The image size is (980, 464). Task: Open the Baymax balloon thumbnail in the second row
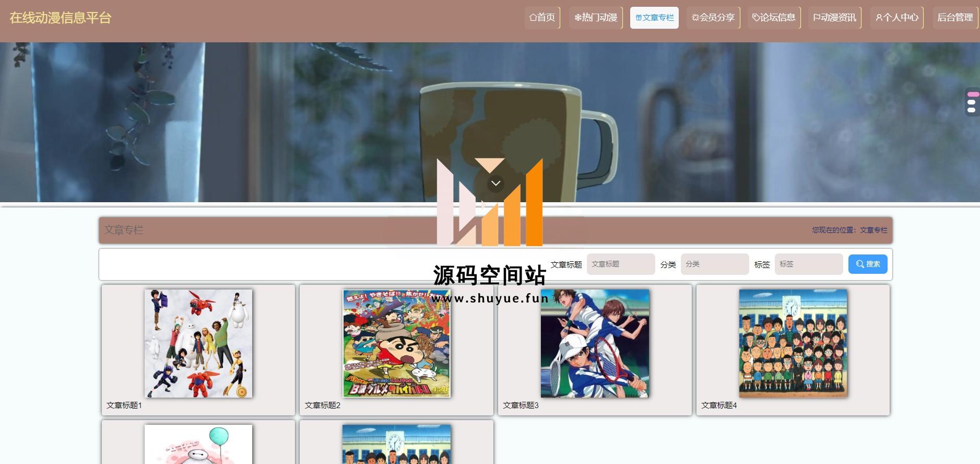tap(198, 444)
